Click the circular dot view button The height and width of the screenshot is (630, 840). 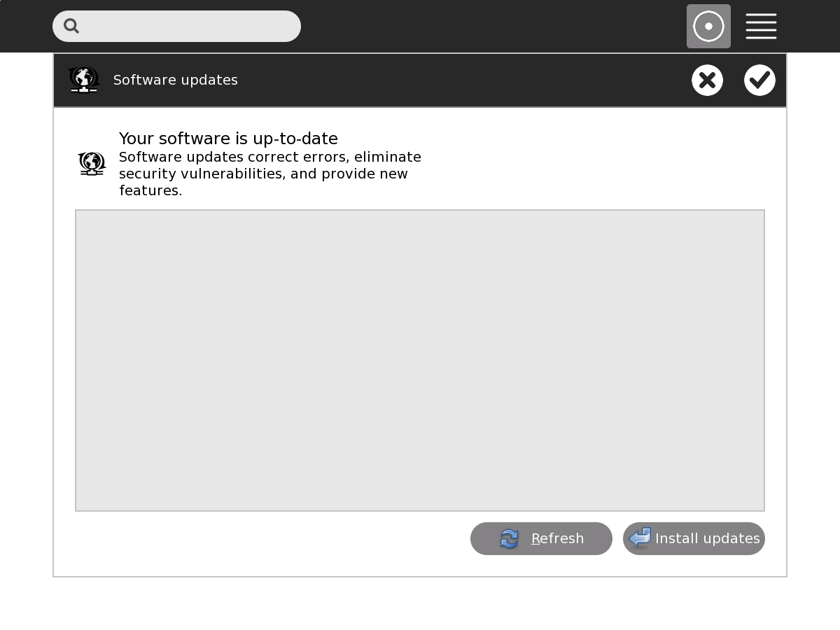coord(708,27)
